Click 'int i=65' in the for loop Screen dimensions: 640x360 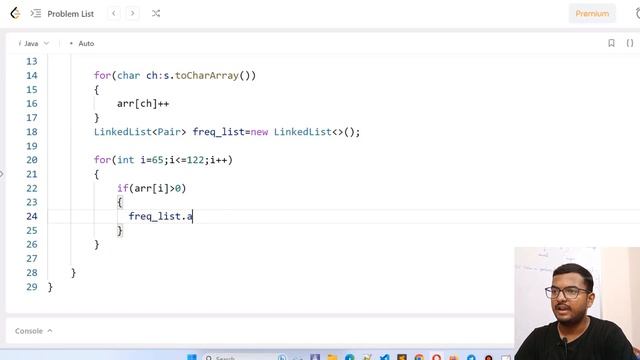(140, 160)
